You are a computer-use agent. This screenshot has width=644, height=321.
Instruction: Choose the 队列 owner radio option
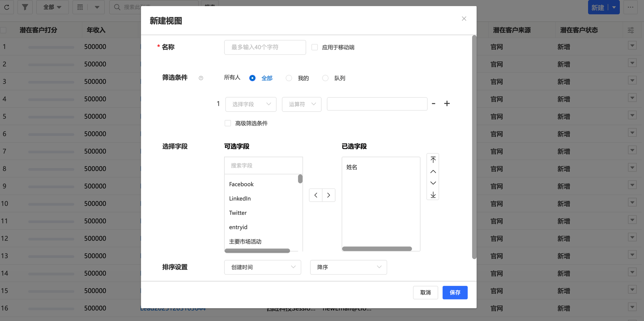tap(326, 78)
